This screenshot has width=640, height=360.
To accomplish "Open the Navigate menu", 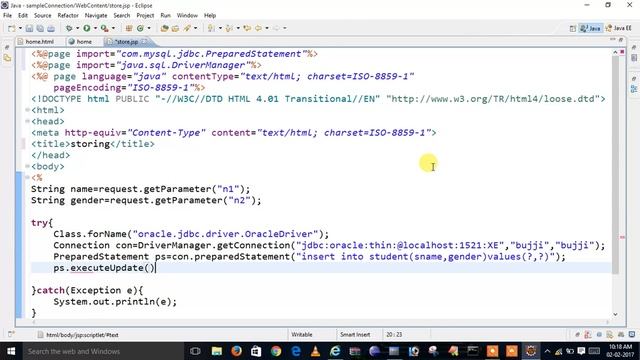I will (96, 16).
